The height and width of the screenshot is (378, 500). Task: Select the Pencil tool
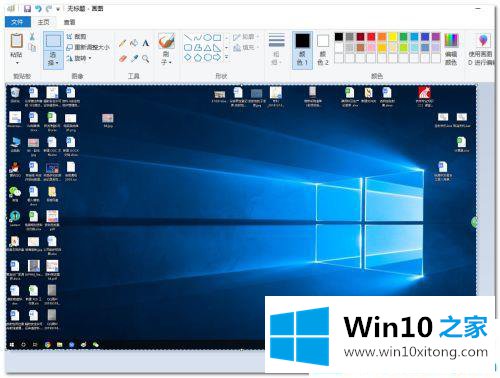[122, 43]
